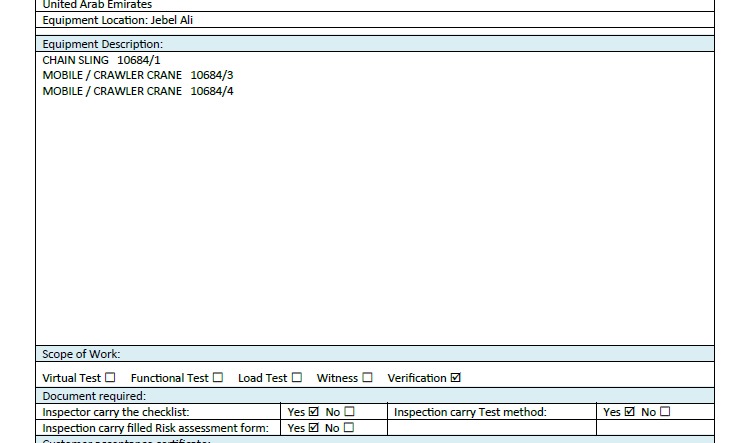Click the Document required header row

coord(93,396)
